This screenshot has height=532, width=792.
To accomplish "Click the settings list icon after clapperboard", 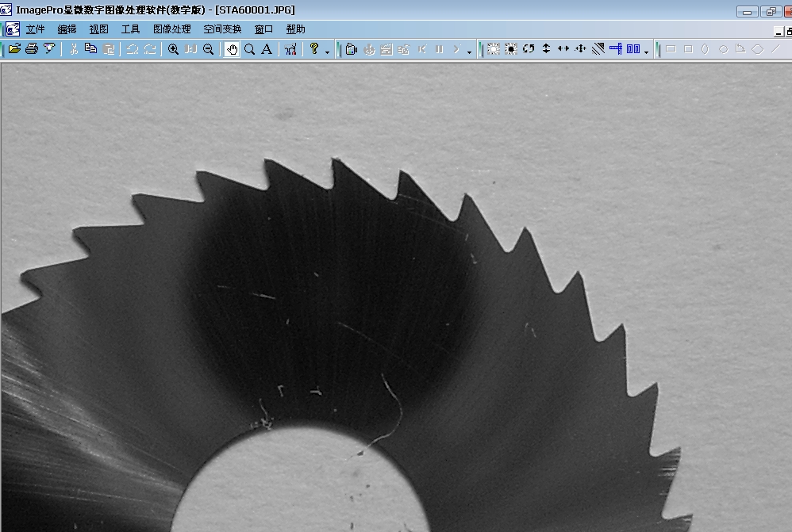I will point(404,49).
